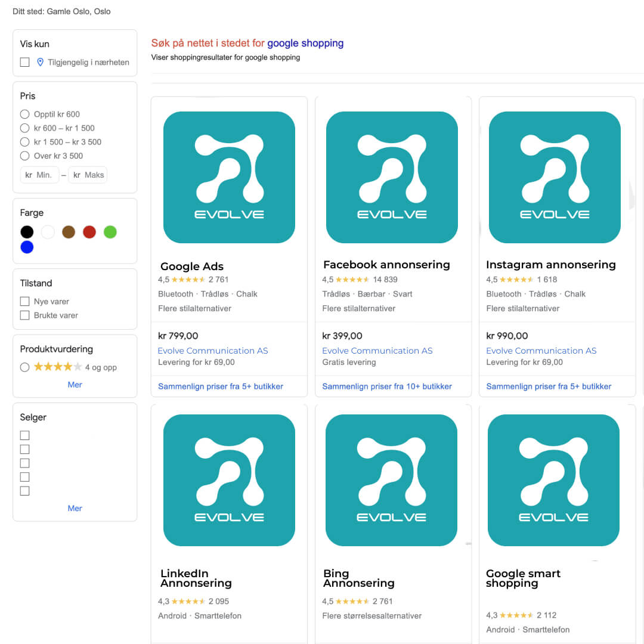Open the Google Ads product title
The width and height of the screenshot is (644, 644).
click(x=192, y=267)
